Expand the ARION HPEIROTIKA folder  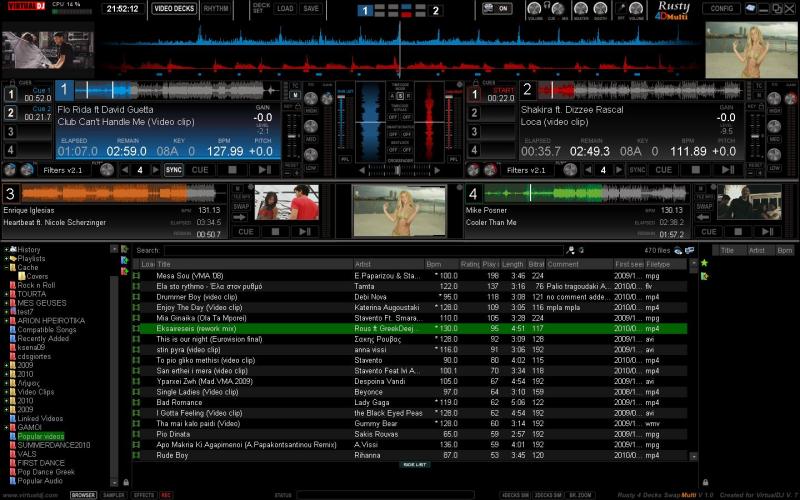pyautogui.click(x=7, y=321)
